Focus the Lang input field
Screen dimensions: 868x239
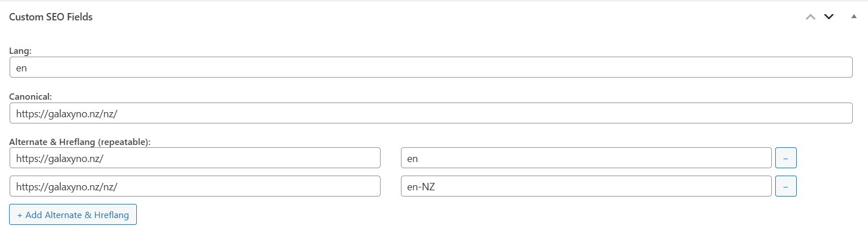(431, 67)
